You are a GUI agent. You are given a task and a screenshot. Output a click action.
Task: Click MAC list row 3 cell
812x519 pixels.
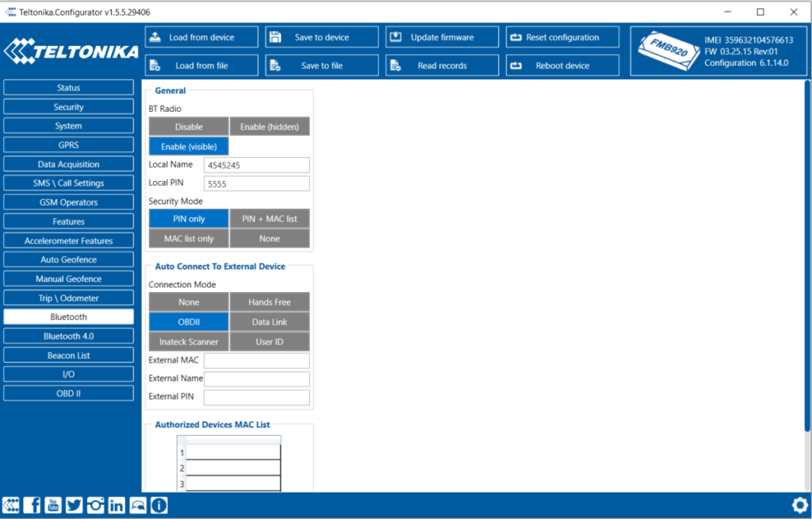coord(233,484)
